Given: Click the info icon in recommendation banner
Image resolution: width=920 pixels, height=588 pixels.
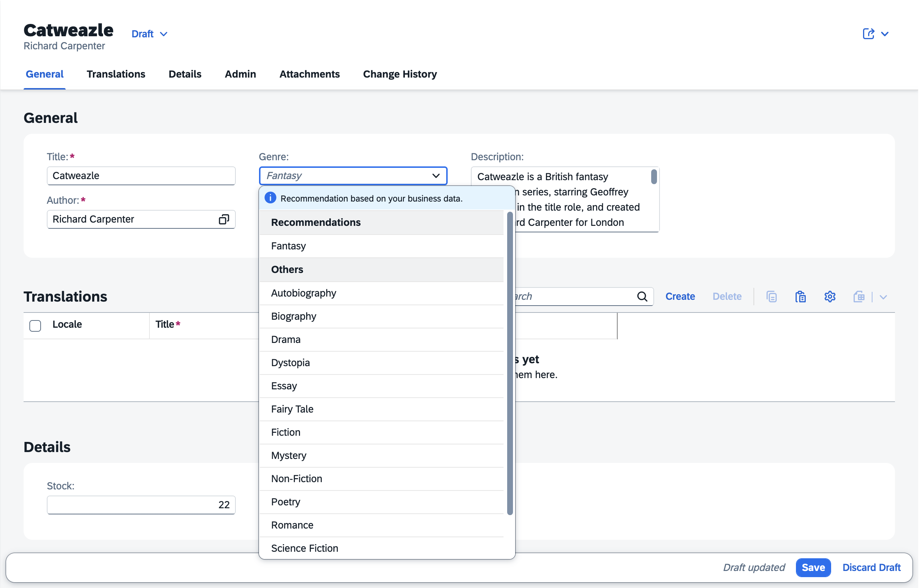Looking at the screenshot, I should click(271, 198).
